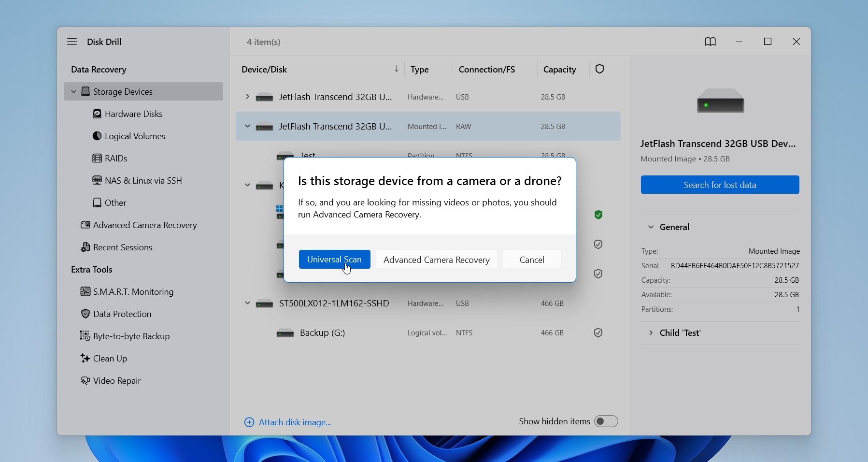Open S.M.A.R.T. Monitoring tool
The image size is (868, 462).
[x=127, y=292]
